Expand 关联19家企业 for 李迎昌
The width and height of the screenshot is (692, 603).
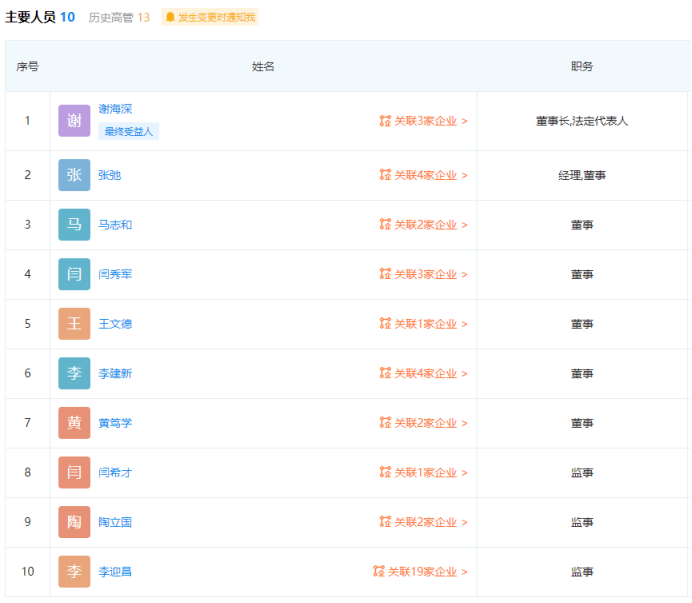(420, 572)
